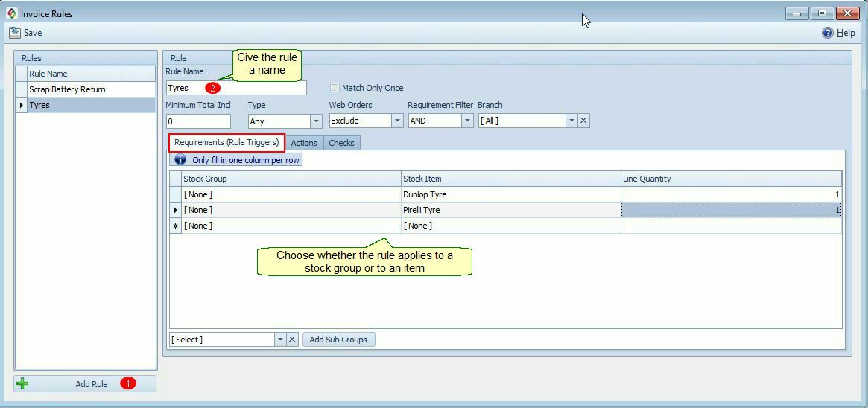The width and height of the screenshot is (868, 408).
Task: Open the Requirement Filter dropdown
Action: pos(467,121)
